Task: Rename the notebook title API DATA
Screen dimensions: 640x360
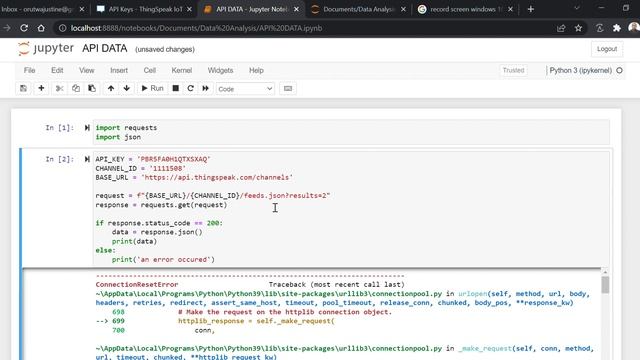Action: pyautogui.click(x=104, y=49)
